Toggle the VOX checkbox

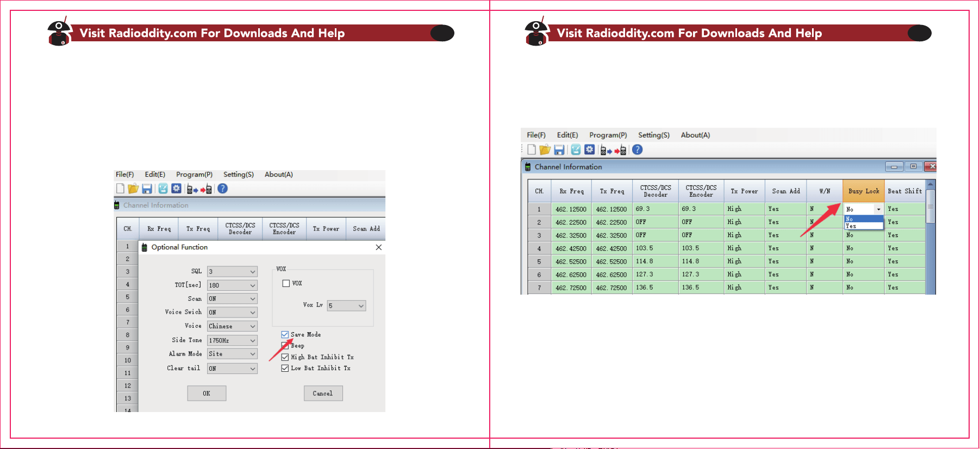286,283
